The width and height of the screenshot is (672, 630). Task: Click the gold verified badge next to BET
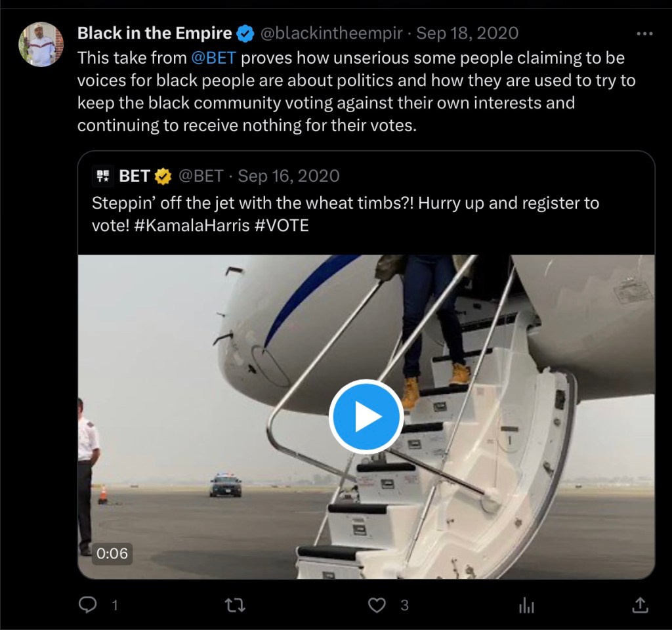(163, 176)
